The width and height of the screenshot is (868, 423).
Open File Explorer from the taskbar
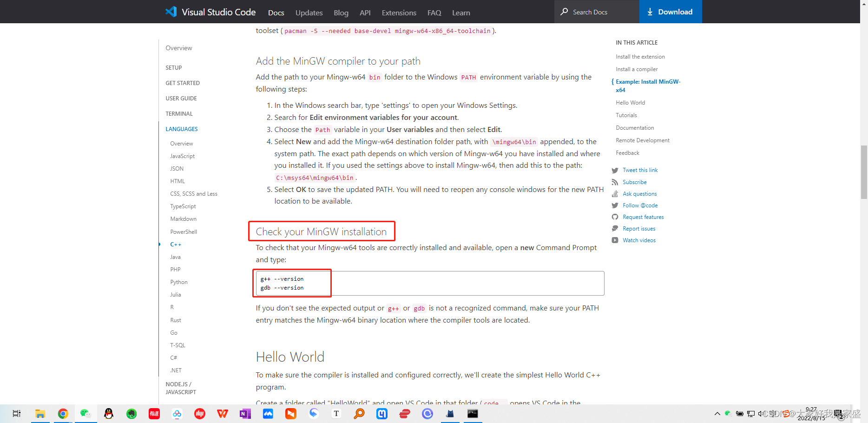(x=40, y=414)
